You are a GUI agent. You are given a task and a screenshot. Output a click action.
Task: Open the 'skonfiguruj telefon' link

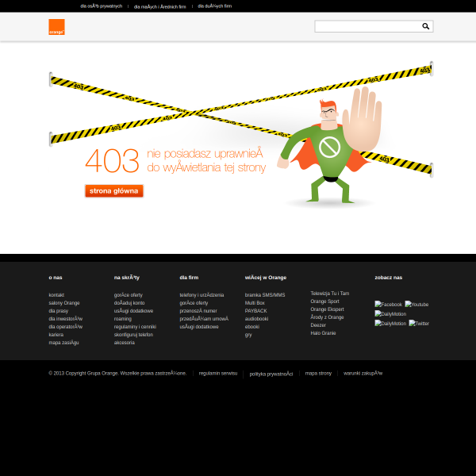133,334
